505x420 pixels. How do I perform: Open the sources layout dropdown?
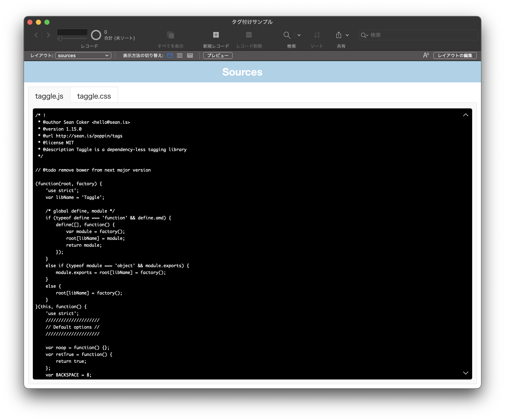tap(83, 55)
